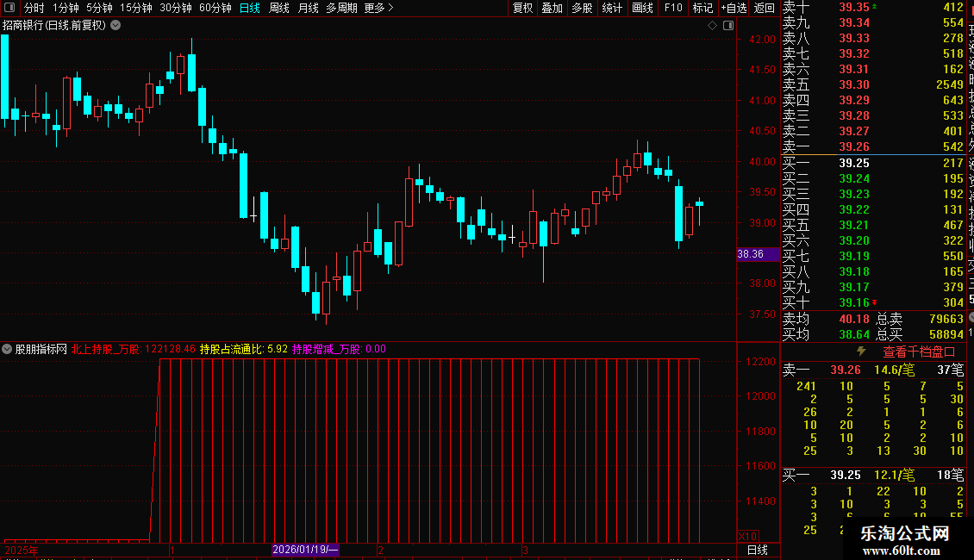Select the 60分钟 timeframe

click(x=215, y=8)
